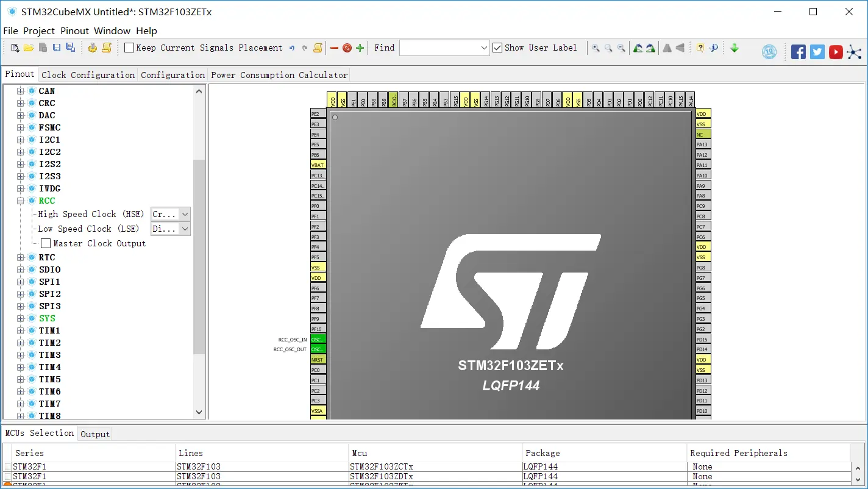
Task: Open High Speed Clock (HSE) dropdown
Action: point(185,214)
